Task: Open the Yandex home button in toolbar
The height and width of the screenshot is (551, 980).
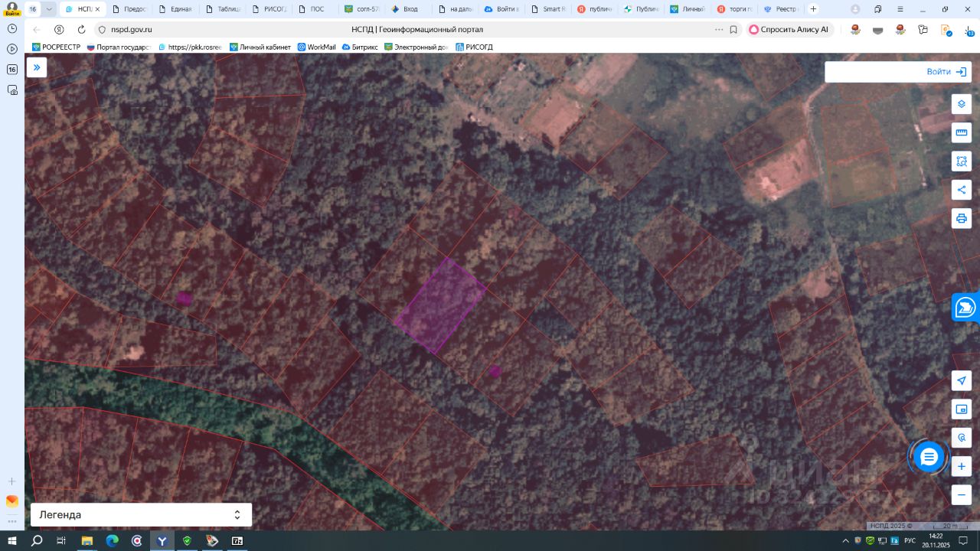Action: (x=59, y=30)
